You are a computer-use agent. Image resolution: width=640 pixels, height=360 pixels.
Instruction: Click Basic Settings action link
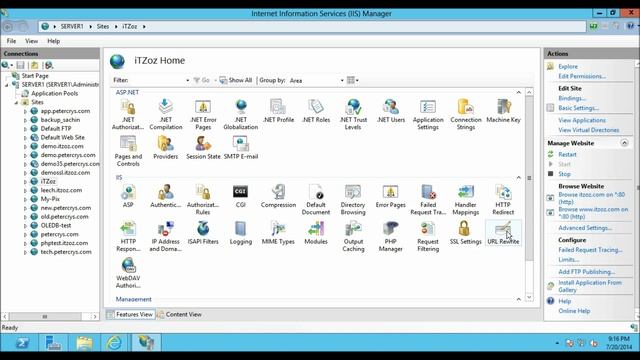click(578, 108)
